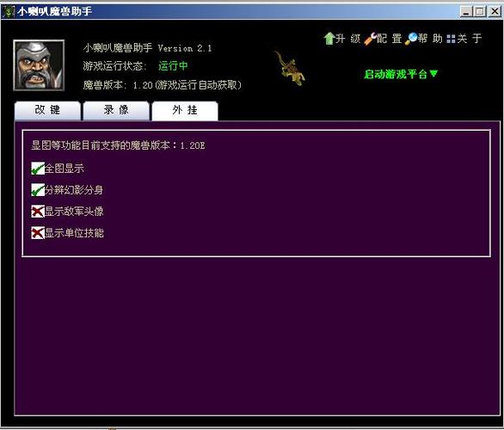The width and height of the screenshot is (504, 430).
Task: Click the magnifier help icon
Action: pyautogui.click(x=411, y=39)
